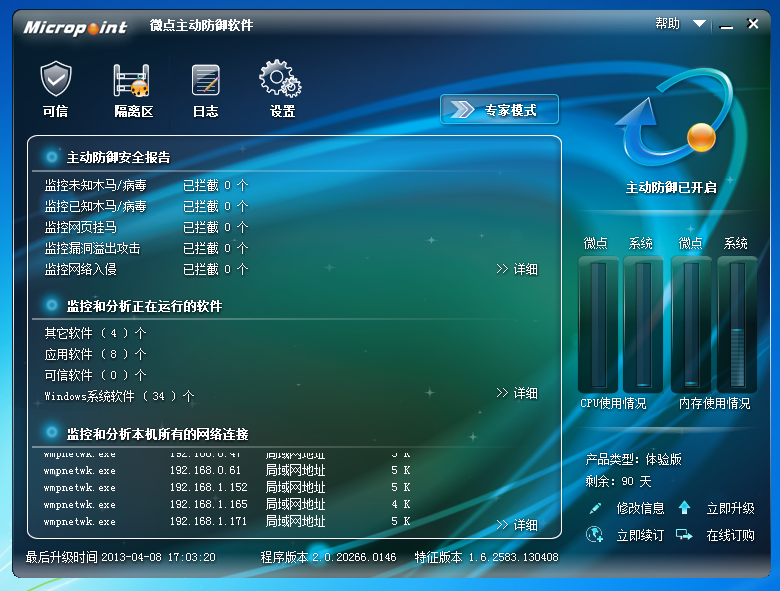Click the bullet icon of 监控和分析本机所有的网络连接

point(52,432)
